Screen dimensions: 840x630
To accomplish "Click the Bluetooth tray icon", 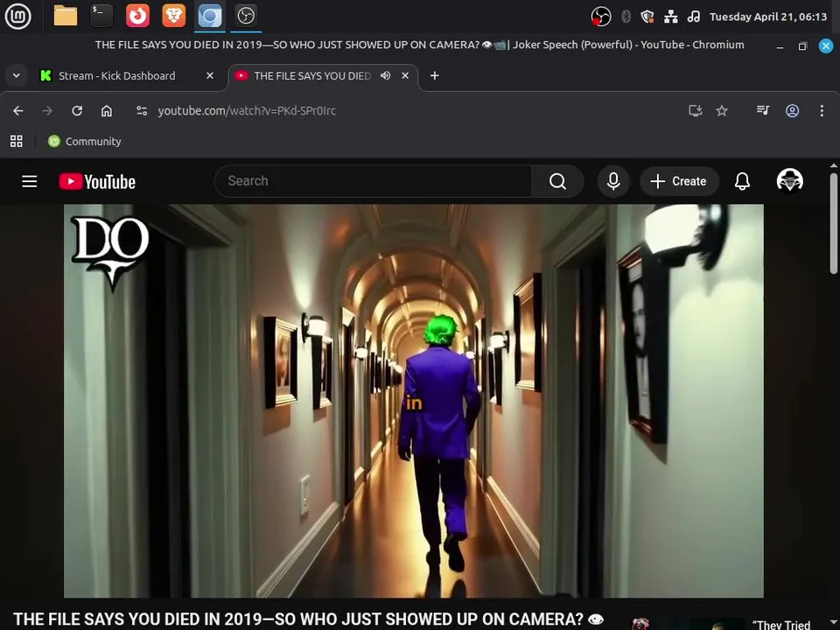I will 626,17.
